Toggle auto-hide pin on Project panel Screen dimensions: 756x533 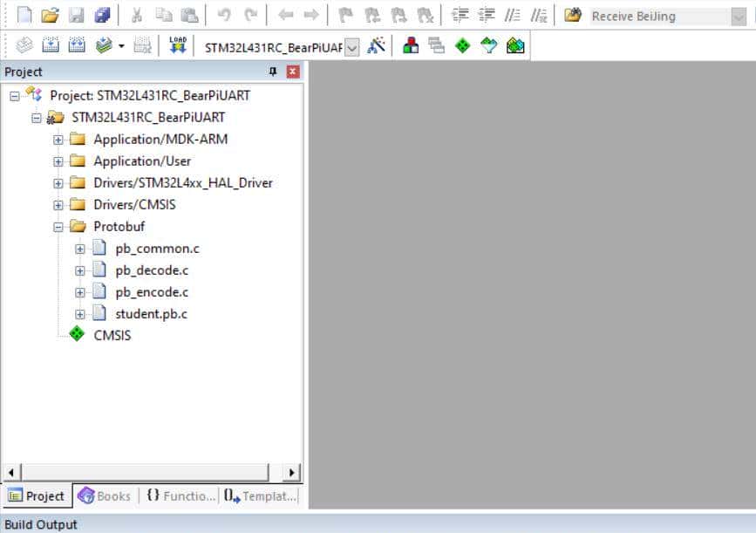pyautogui.click(x=273, y=72)
